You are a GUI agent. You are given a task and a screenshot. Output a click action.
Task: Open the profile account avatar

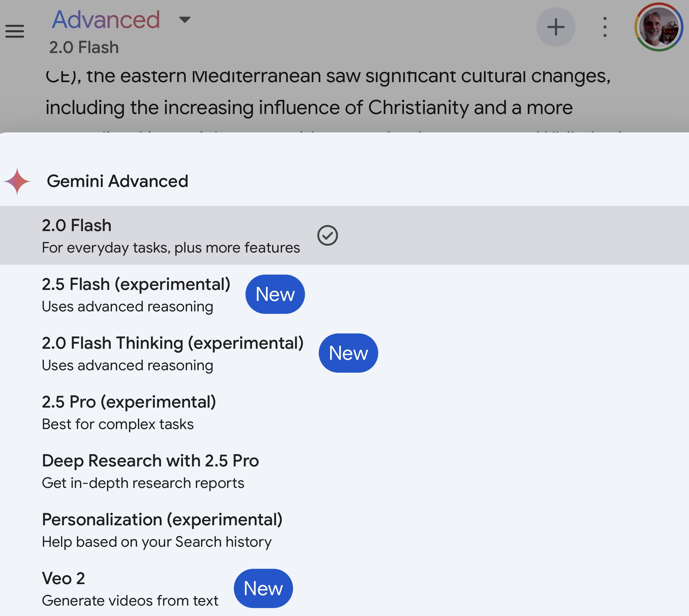[658, 27]
